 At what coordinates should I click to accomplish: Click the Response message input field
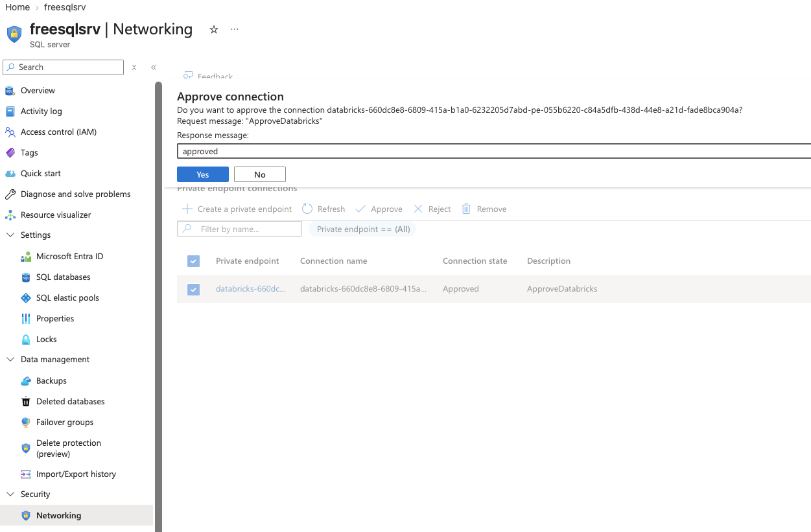493,151
